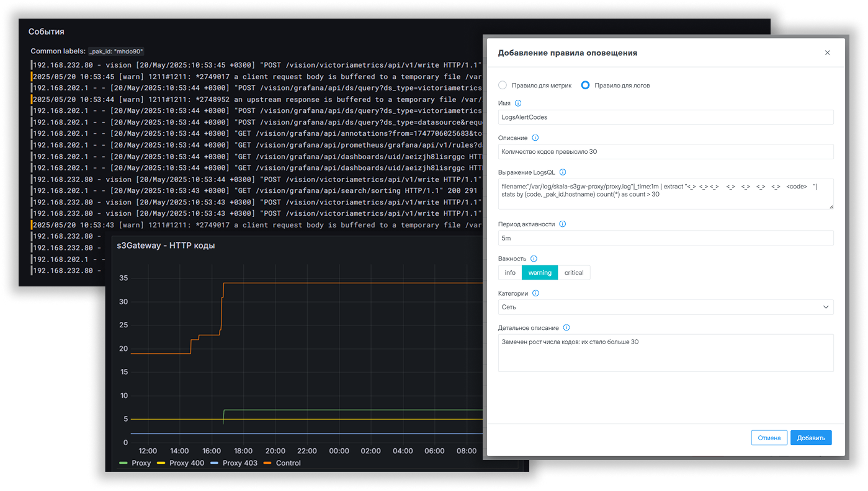Click the Период активности field with 5m

pyautogui.click(x=665, y=238)
